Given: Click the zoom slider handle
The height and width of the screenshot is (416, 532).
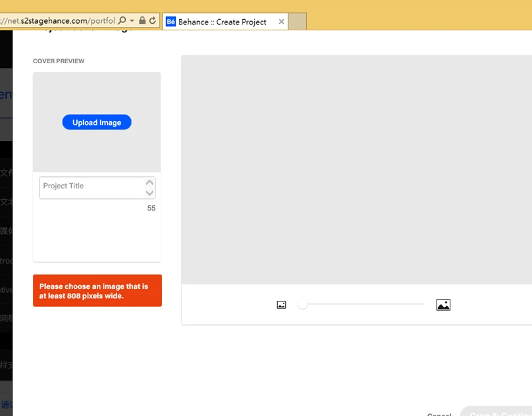Looking at the screenshot, I should 302,304.
